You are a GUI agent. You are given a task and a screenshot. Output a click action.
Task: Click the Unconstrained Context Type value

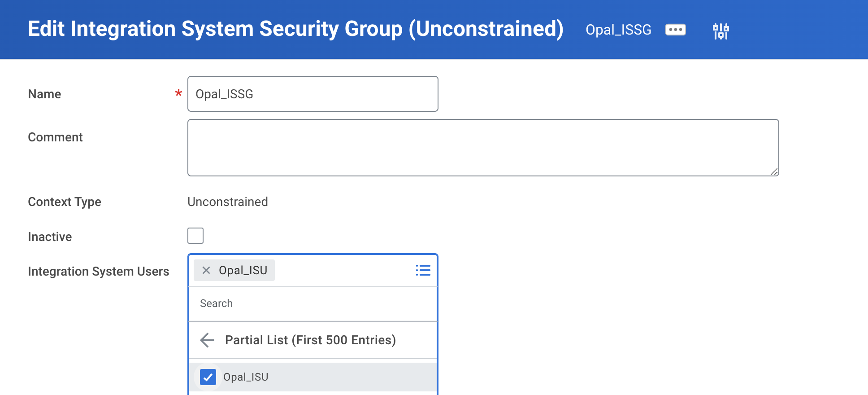click(228, 202)
